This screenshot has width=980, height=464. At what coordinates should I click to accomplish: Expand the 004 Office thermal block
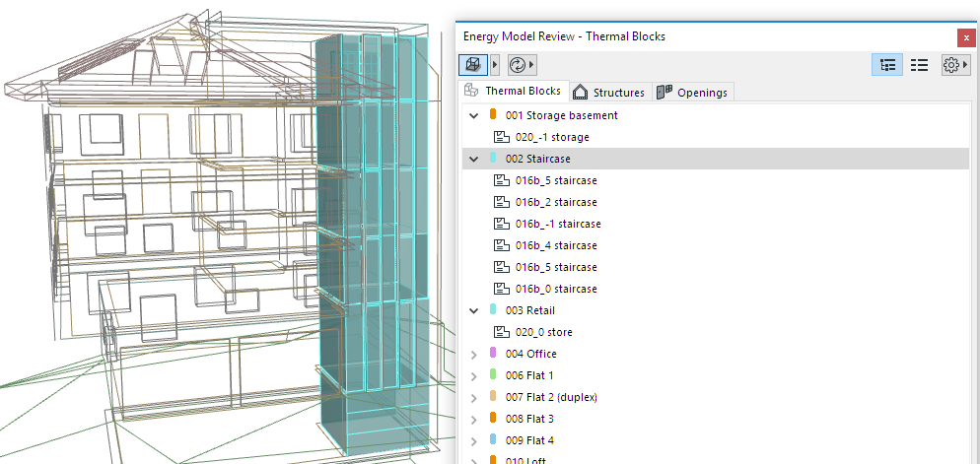tap(474, 354)
